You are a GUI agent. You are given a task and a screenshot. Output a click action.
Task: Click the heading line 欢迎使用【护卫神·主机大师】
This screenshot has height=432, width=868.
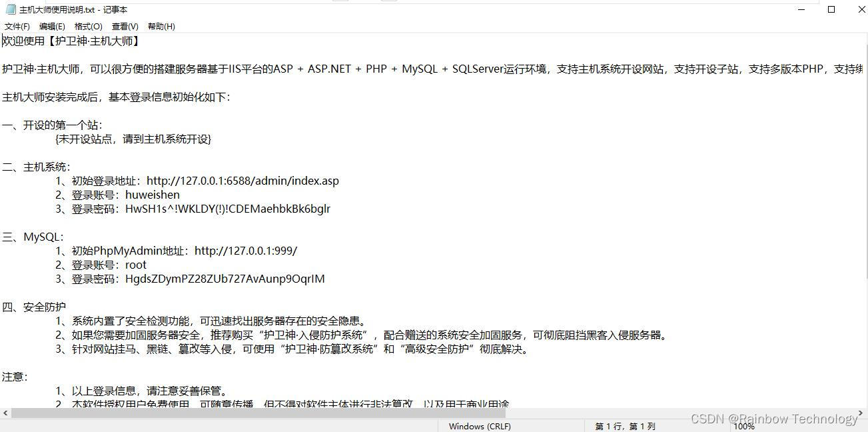coord(71,41)
